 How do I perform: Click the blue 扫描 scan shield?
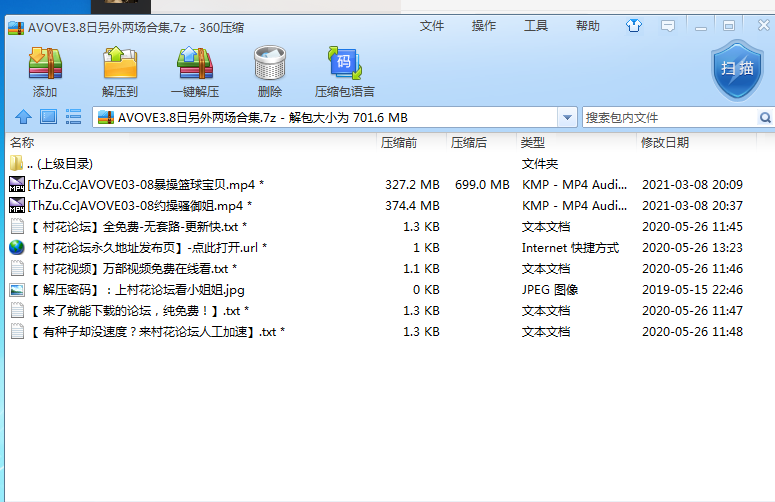(737, 68)
